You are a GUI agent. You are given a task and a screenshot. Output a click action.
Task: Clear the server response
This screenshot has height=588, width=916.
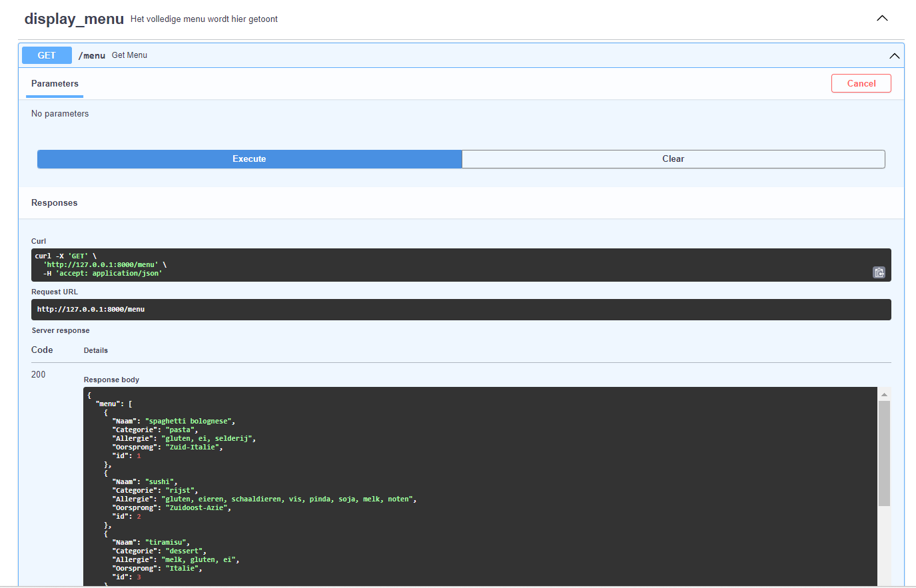[673, 158]
